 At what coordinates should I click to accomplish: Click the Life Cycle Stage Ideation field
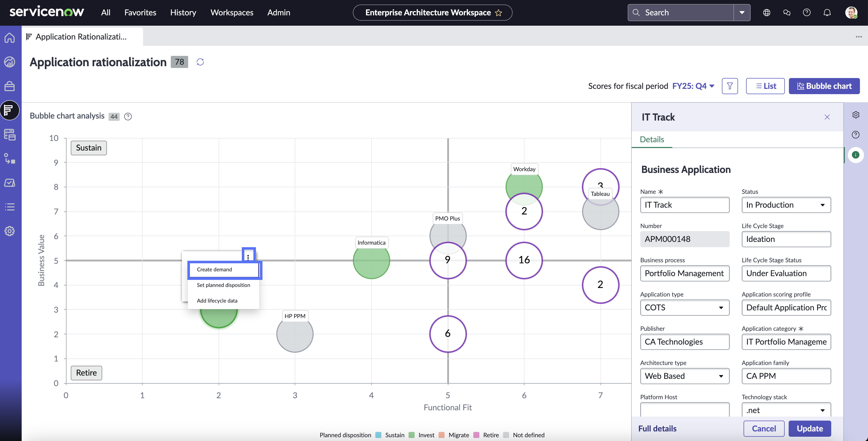click(x=786, y=239)
